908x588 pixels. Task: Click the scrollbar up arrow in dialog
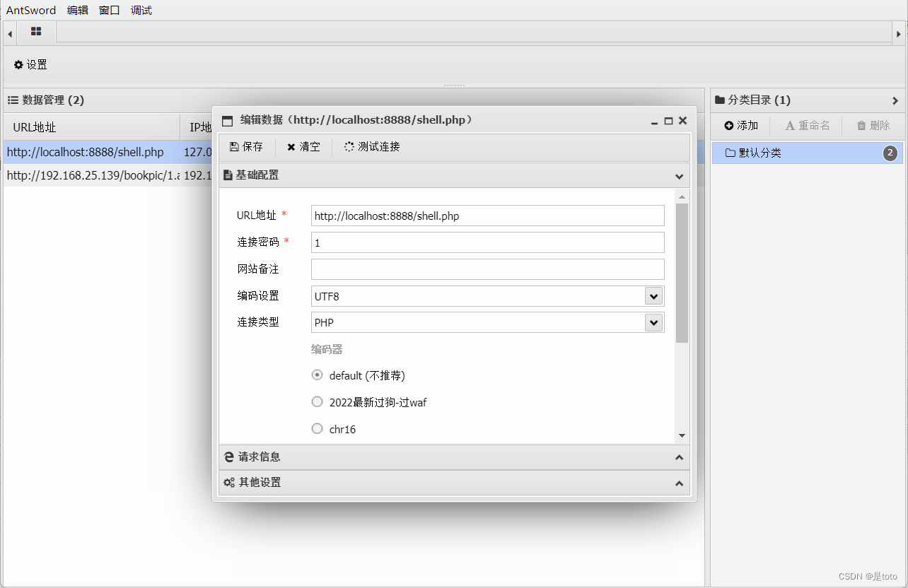tap(682, 197)
